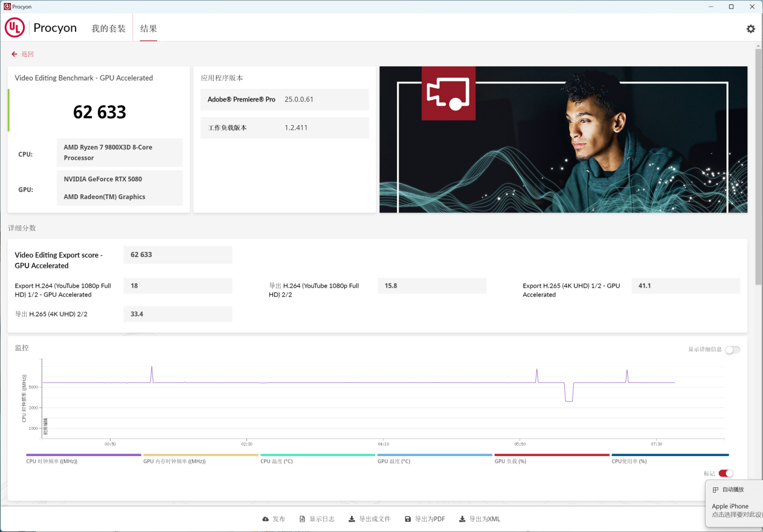Click the show log document icon
This screenshot has height=532, width=763.
pyautogui.click(x=303, y=519)
